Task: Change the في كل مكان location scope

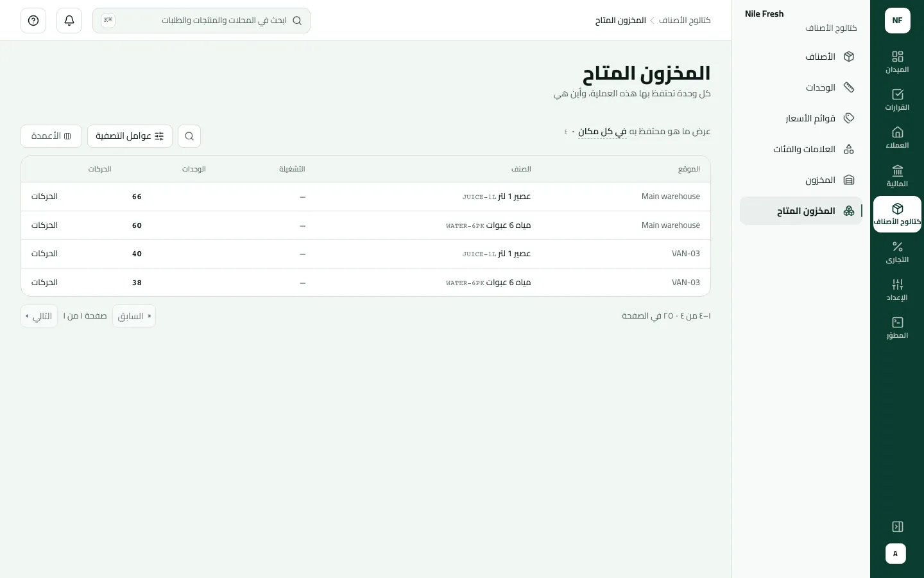Action: (603, 132)
